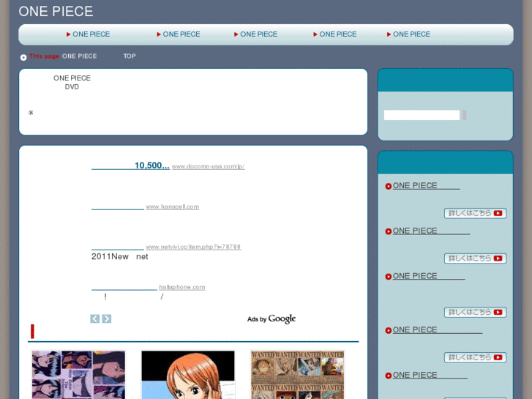This screenshot has height=399, width=532.
Task: Click the small button beside the search field
Action: (x=465, y=115)
